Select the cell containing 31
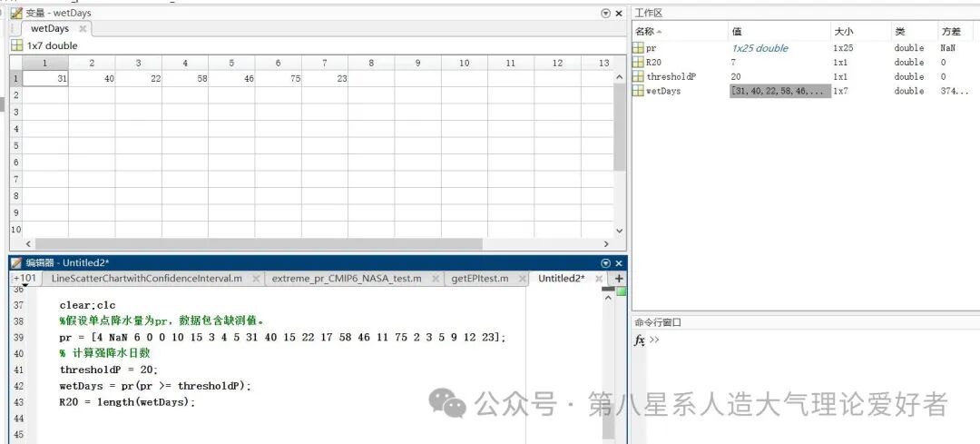The image size is (980, 444). click(45, 79)
